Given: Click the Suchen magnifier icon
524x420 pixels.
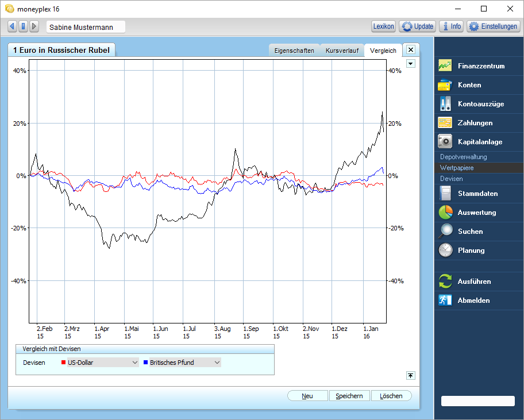Looking at the screenshot, I should click(445, 231).
